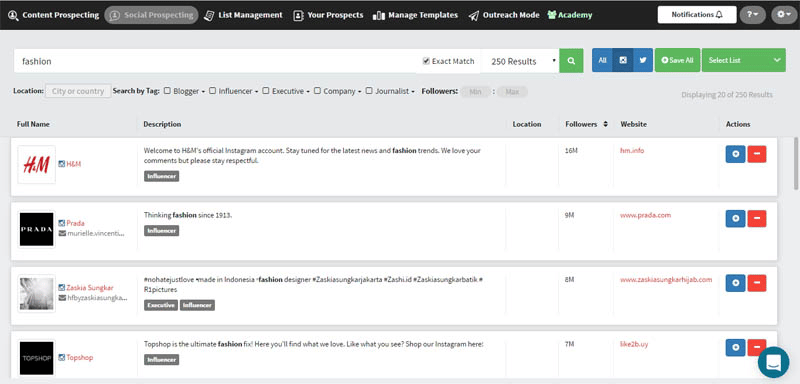Expand the Journalist tag dropdown arrow

click(x=413, y=92)
